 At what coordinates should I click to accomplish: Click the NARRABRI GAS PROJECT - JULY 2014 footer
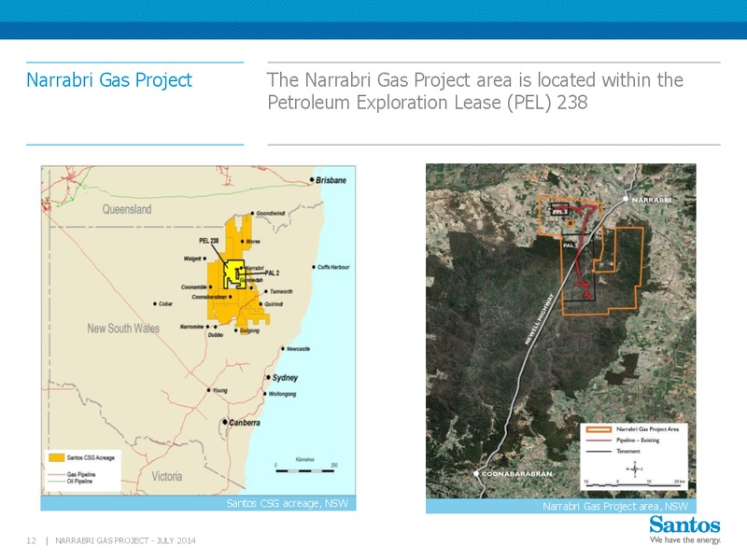125,540
